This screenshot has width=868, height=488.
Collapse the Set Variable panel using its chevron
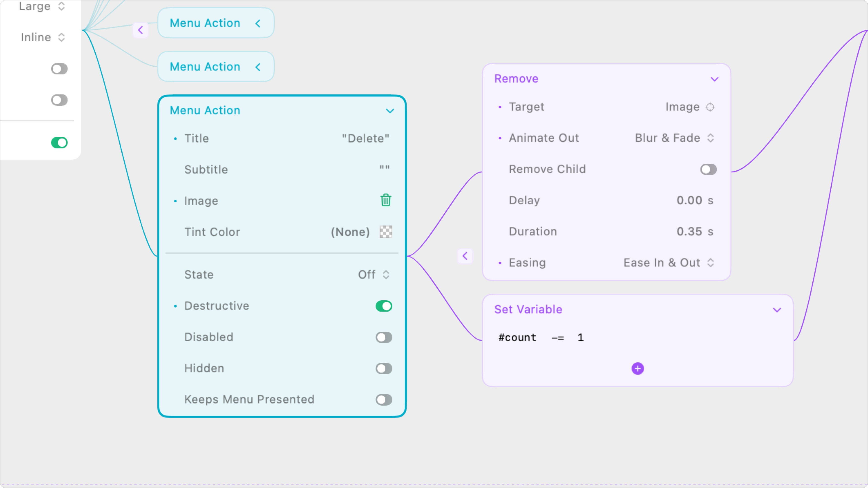click(x=777, y=310)
